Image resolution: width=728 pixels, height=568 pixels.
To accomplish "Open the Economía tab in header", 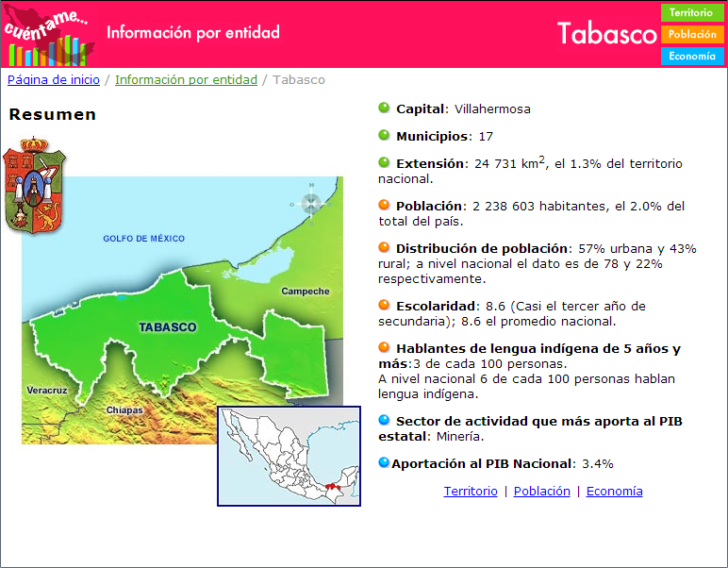I will point(692,57).
